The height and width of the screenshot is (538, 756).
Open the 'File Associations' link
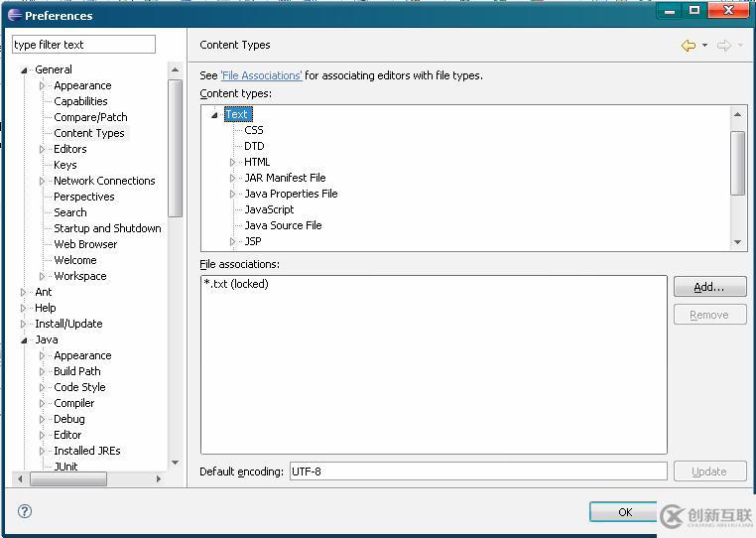click(262, 75)
